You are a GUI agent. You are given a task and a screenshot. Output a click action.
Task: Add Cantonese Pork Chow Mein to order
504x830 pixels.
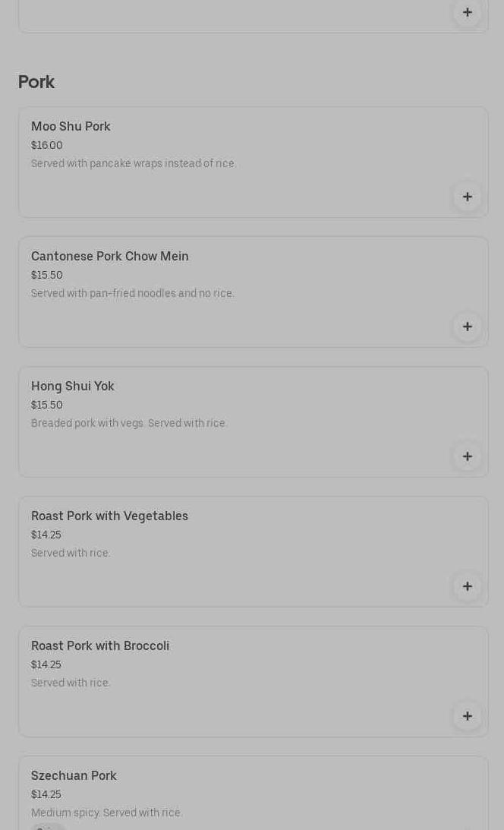[x=467, y=327]
